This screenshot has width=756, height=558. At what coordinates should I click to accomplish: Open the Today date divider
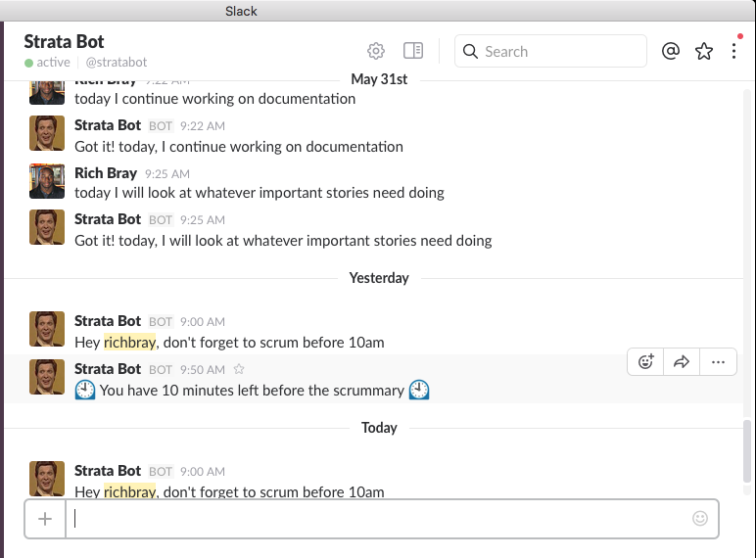coord(379,428)
